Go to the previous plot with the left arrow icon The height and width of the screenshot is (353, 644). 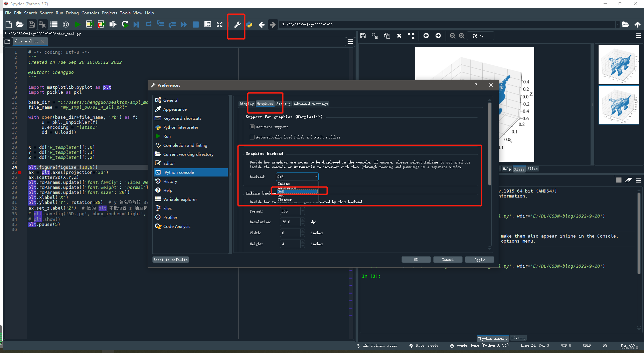[426, 36]
